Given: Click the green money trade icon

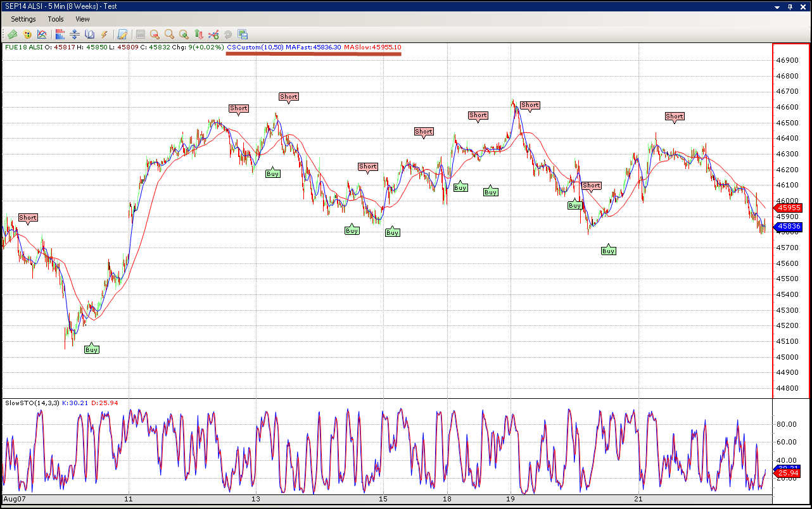Looking at the screenshot, I should (x=12, y=34).
